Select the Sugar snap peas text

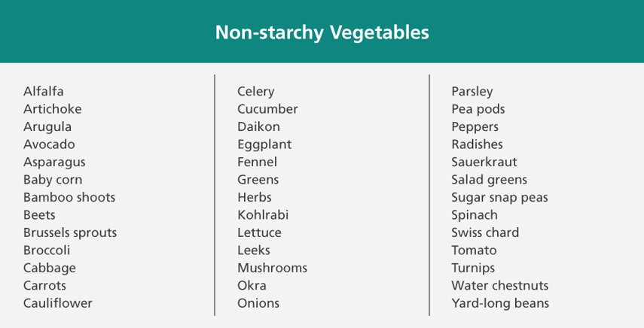(x=500, y=197)
